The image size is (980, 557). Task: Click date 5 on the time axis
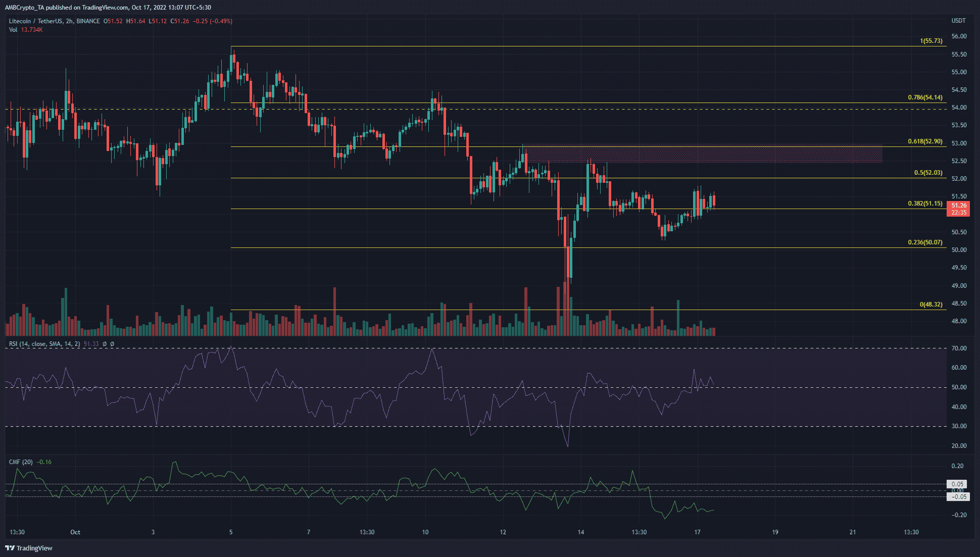pyautogui.click(x=231, y=532)
